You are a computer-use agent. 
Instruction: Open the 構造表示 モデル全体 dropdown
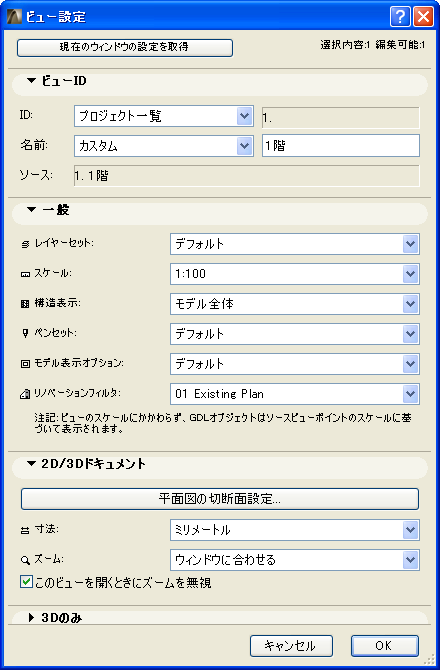tap(295, 304)
